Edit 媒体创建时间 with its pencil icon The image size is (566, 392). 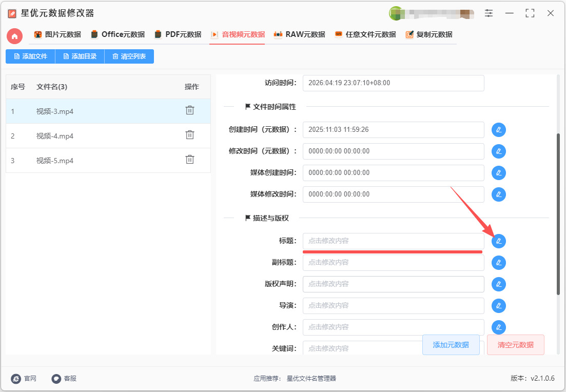point(498,173)
